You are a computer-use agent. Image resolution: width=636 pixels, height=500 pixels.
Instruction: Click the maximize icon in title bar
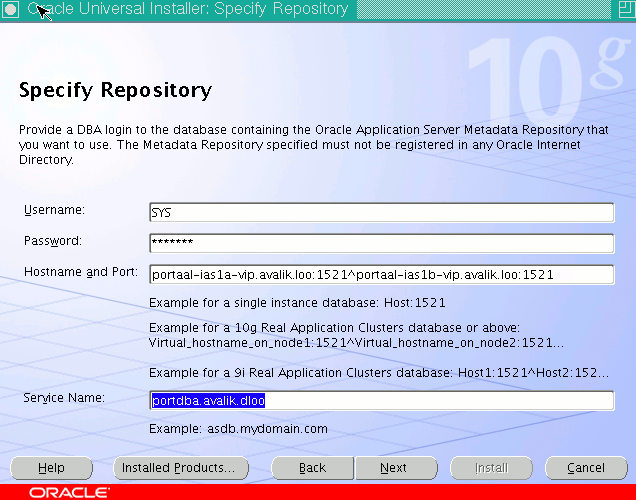[x=626, y=9]
